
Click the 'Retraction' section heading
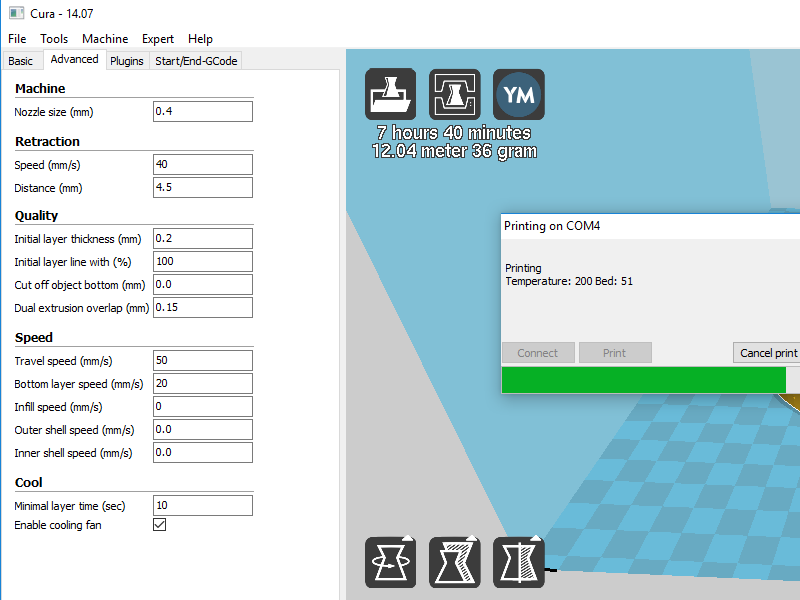(47, 142)
